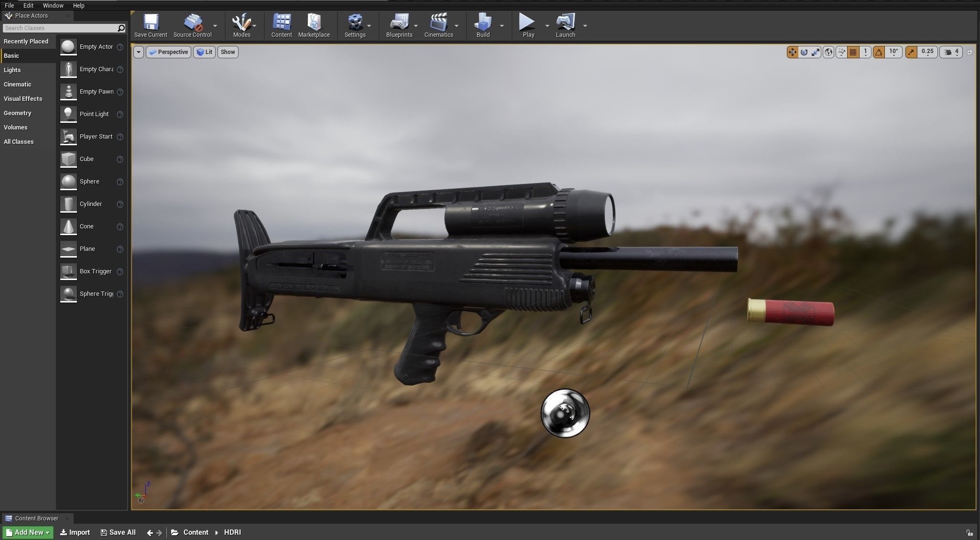
Task: Click the Build toolbar icon
Action: (x=483, y=25)
